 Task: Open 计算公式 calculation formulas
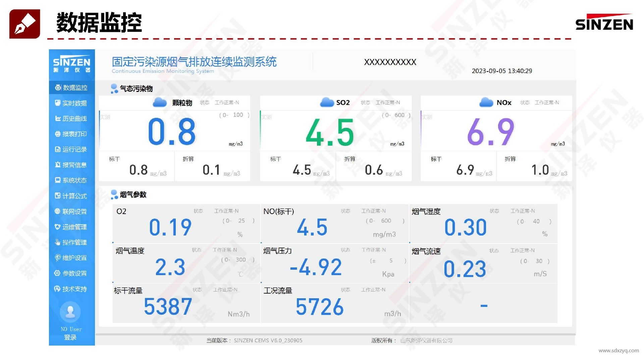pos(71,196)
